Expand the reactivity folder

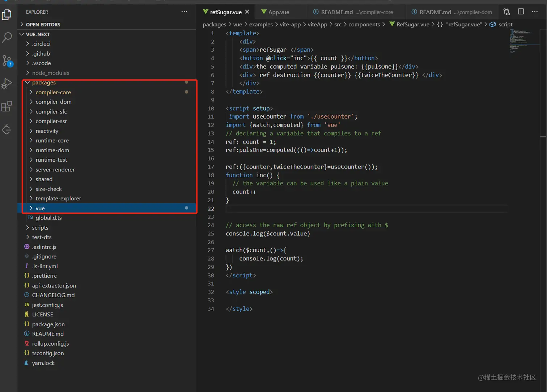click(47, 131)
